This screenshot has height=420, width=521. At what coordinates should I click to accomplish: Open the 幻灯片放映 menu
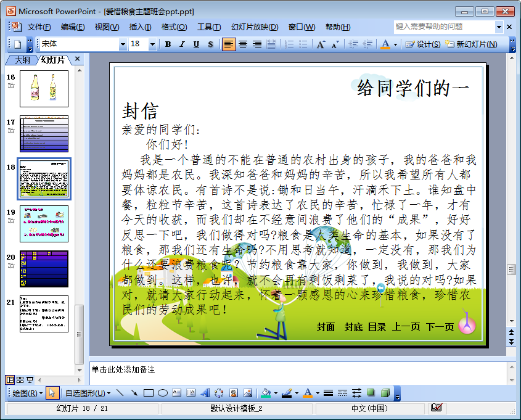tap(255, 27)
